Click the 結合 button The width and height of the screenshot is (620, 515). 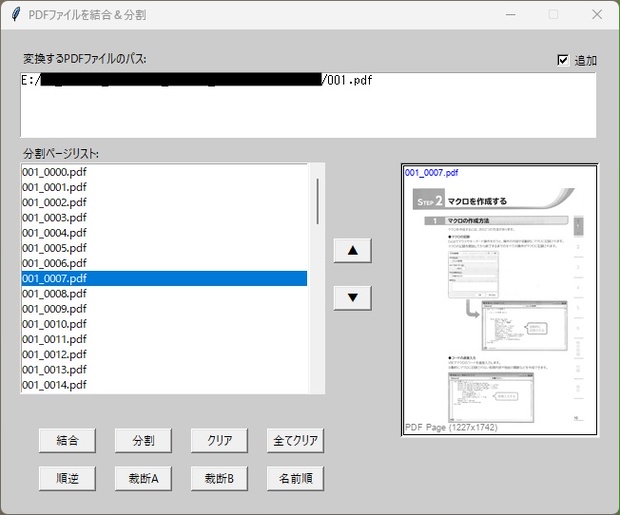67,440
